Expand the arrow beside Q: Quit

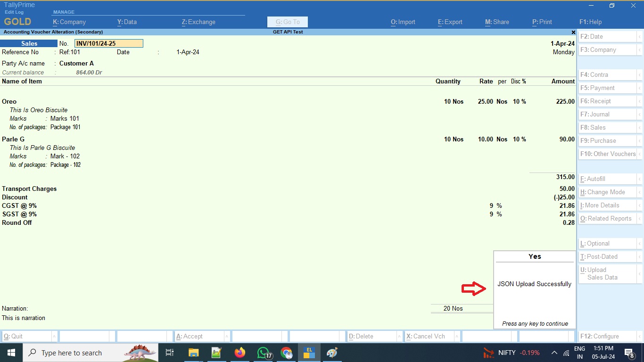54,337
